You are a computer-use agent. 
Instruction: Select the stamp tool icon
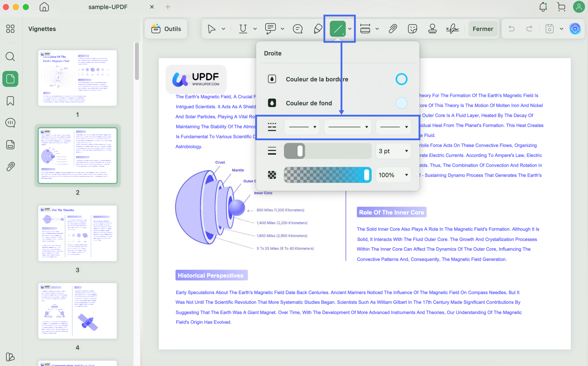tap(432, 29)
